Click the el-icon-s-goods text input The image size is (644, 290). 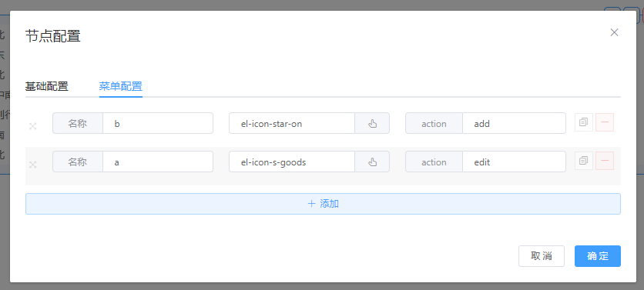[292, 162]
